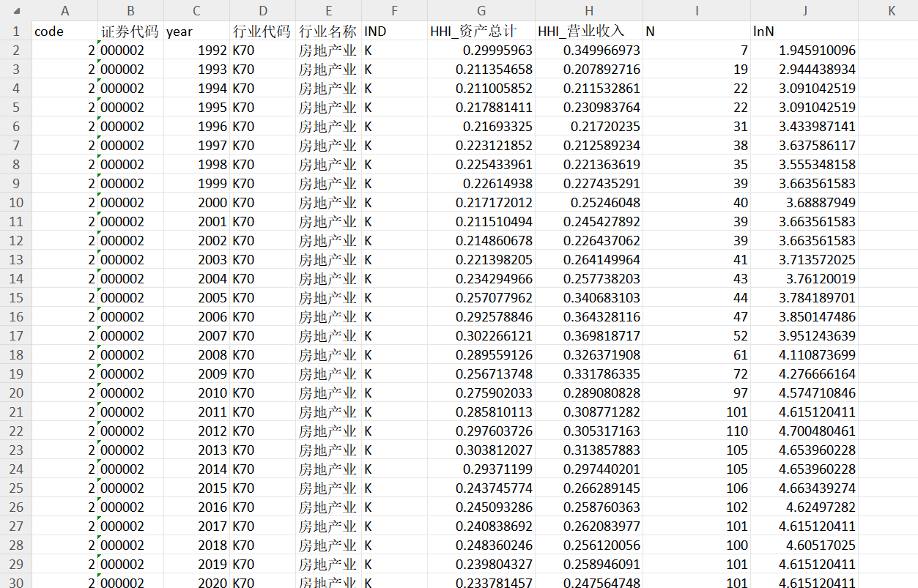The image size is (918, 588).
Task: Select year cell 2015
Action: tap(196, 488)
